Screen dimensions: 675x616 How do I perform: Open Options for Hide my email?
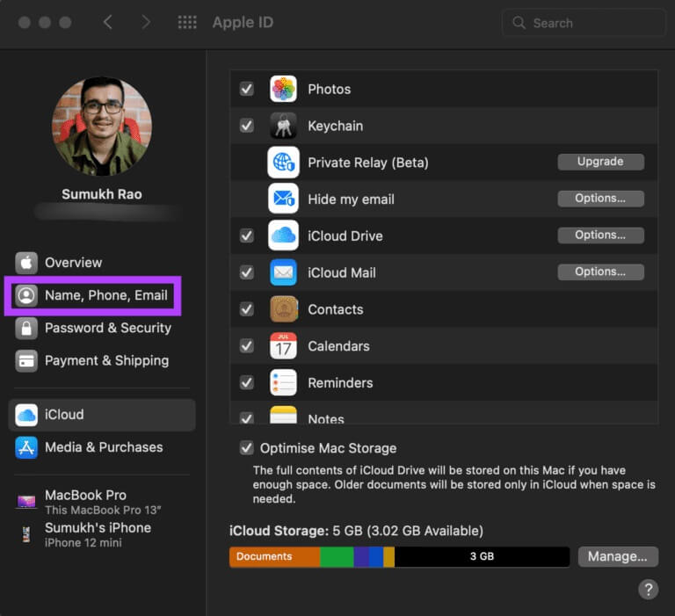click(x=600, y=199)
